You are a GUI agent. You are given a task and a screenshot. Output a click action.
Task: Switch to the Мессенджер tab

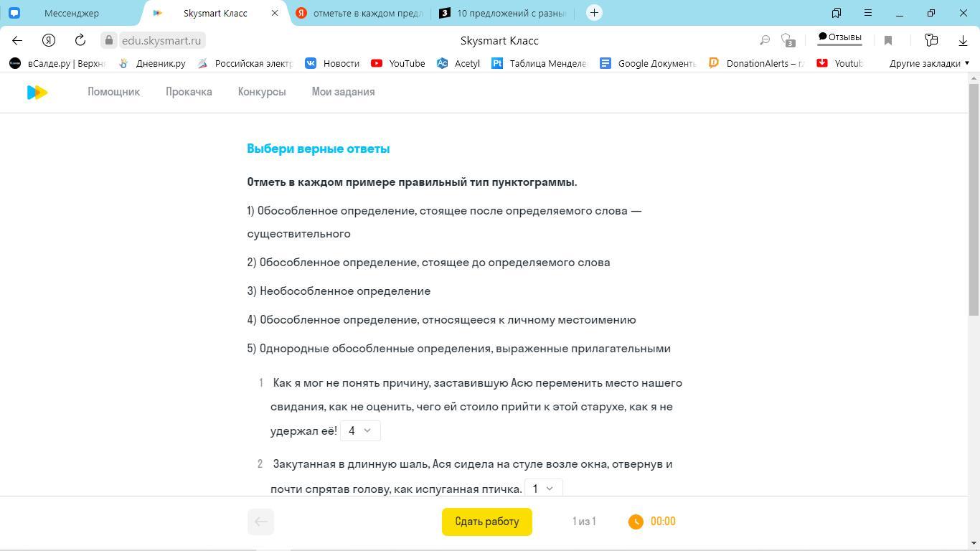pyautogui.click(x=72, y=13)
